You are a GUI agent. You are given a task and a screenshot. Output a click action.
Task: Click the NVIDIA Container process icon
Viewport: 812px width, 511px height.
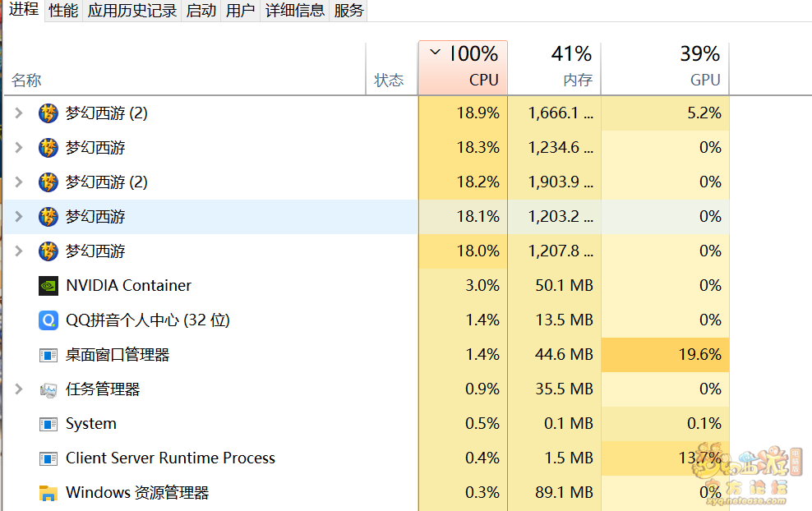[x=48, y=286]
